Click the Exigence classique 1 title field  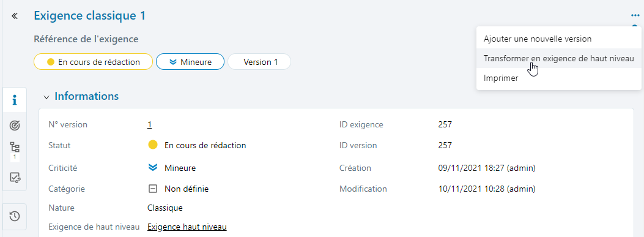(x=89, y=16)
